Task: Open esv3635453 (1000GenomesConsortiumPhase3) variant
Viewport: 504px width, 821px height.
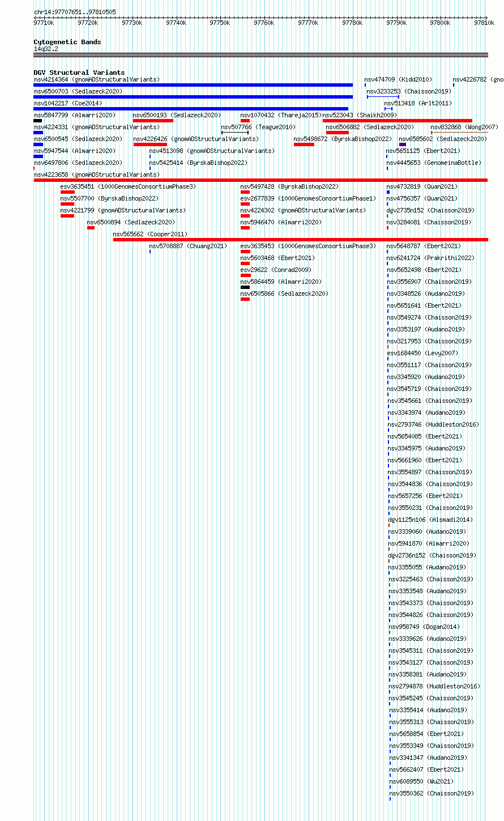Action: pyautogui.click(x=308, y=246)
